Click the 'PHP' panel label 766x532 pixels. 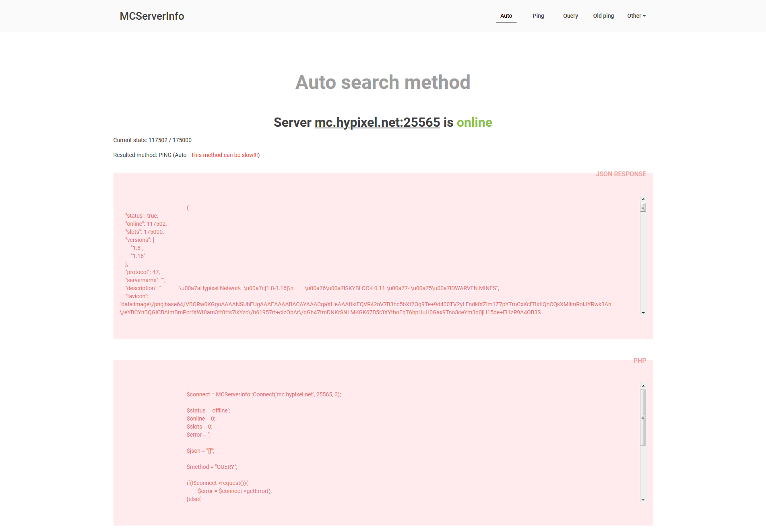(640, 361)
